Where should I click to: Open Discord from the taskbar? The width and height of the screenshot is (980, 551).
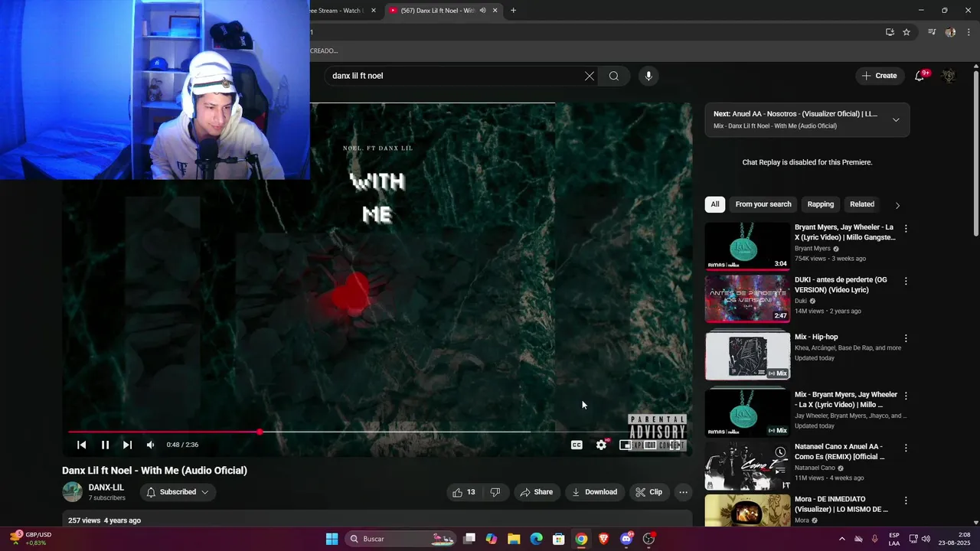coord(626,539)
